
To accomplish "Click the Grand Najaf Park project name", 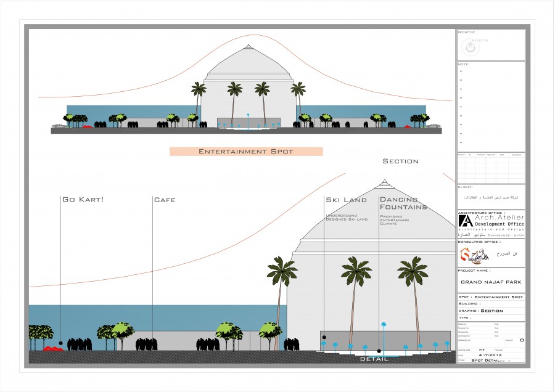I will pyautogui.click(x=491, y=282).
